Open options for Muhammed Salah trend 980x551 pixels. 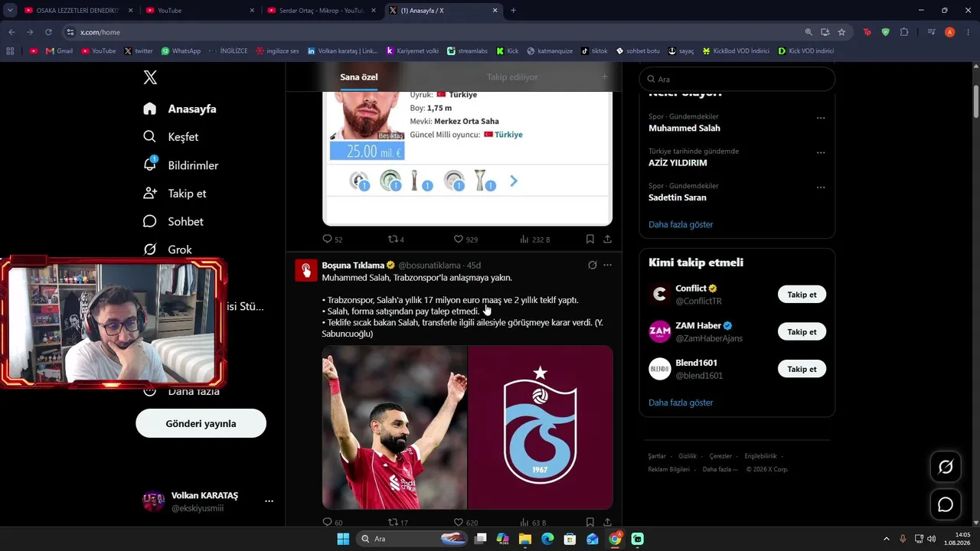821,118
